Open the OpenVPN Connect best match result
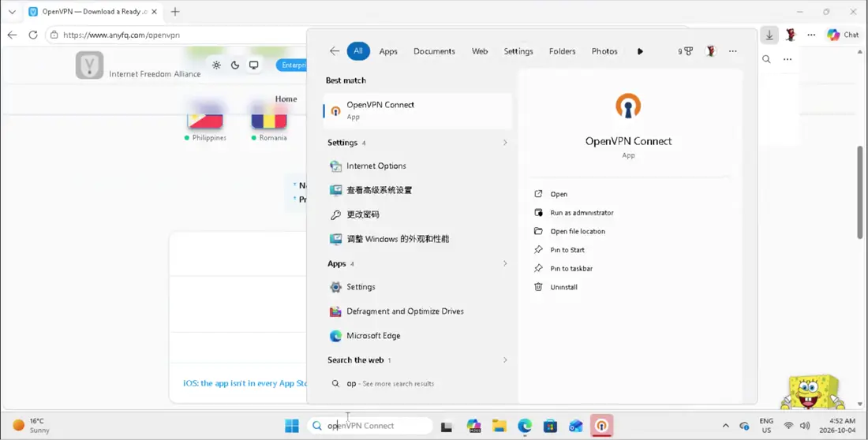The width and height of the screenshot is (868, 440). (417, 110)
